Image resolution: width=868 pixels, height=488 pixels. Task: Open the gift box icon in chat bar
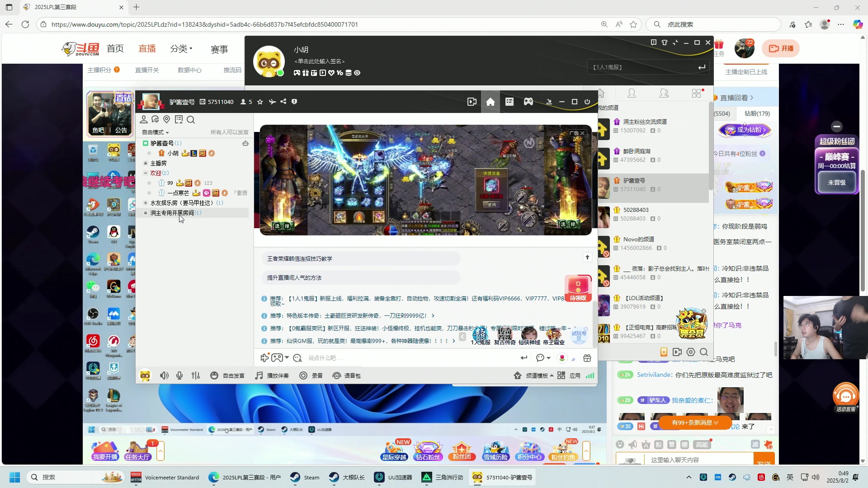point(587,358)
